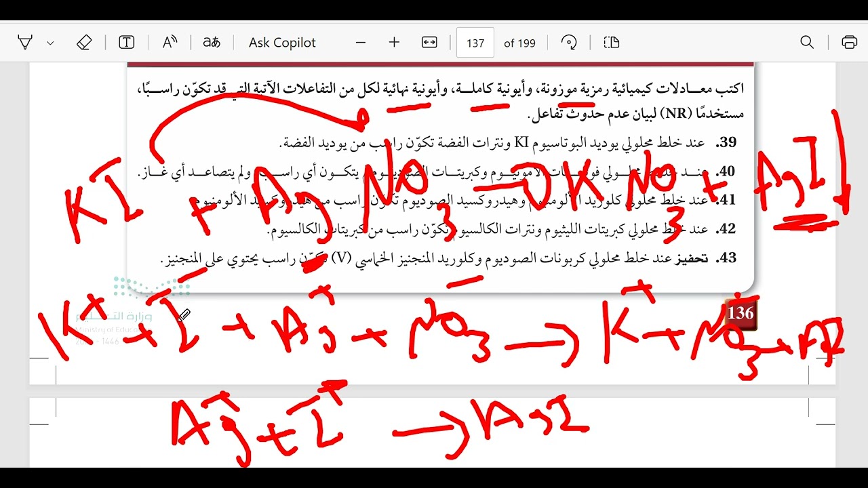Viewport: 868px width, 488px height.
Task: Open the Translate tool
Action: (x=212, y=43)
